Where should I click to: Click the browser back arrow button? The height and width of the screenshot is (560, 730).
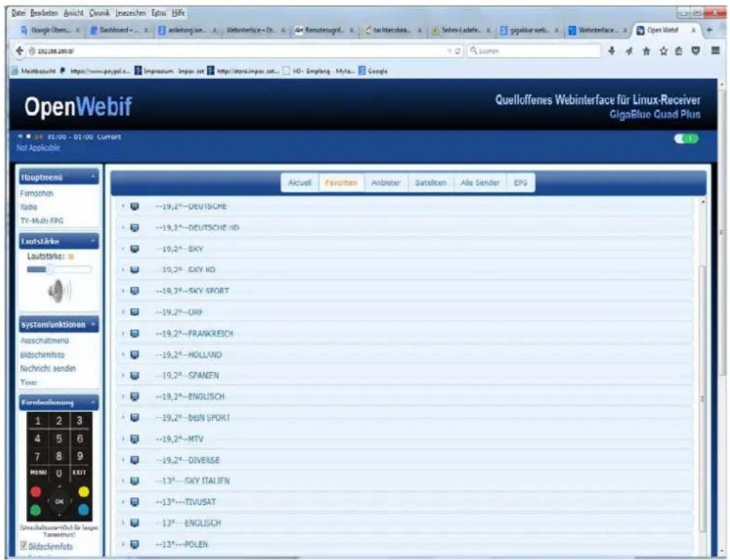[x=19, y=51]
